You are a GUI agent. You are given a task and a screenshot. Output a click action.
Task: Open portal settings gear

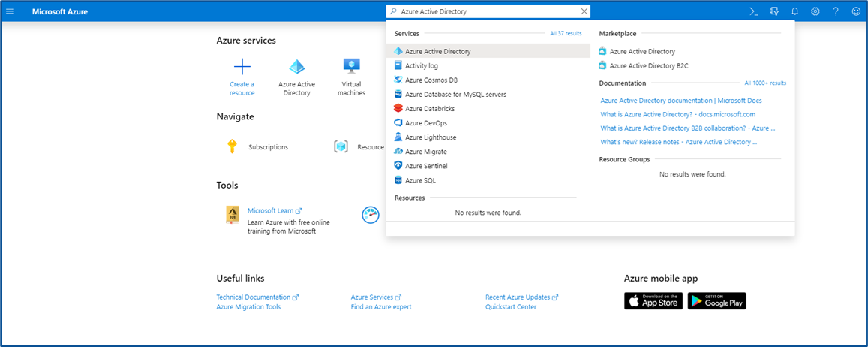[815, 11]
